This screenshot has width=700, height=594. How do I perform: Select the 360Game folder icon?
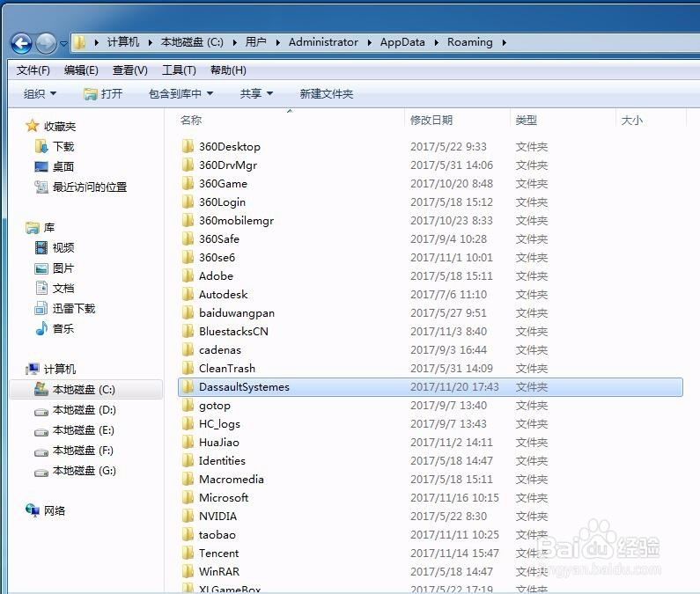188,183
